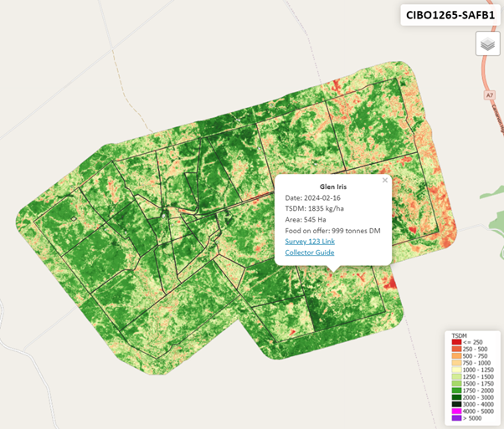Click the Glen Iris popup heading
Image resolution: width=504 pixels, height=429 pixels.
pos(333,186)
